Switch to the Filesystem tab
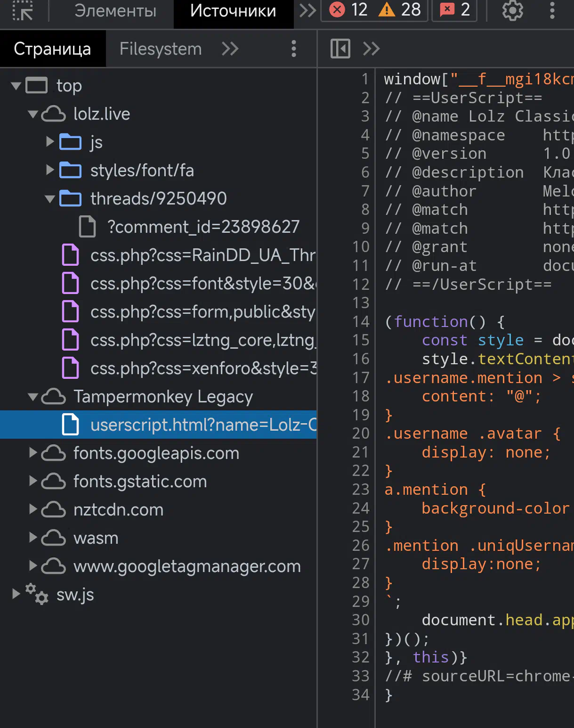The height and width of the screenshot is (728, 574). click(x=160, y=49)
